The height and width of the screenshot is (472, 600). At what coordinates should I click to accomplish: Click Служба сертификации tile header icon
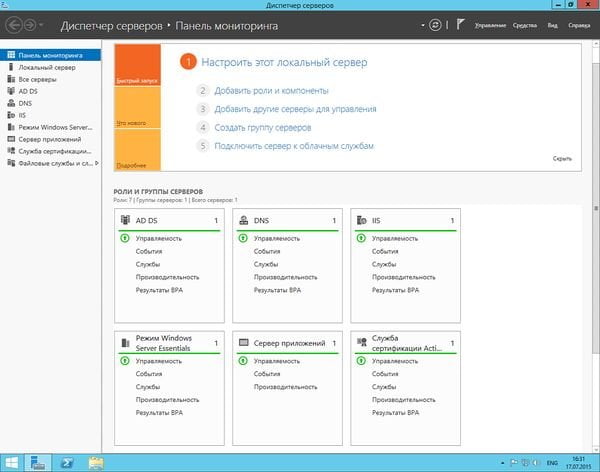point(362,342)
